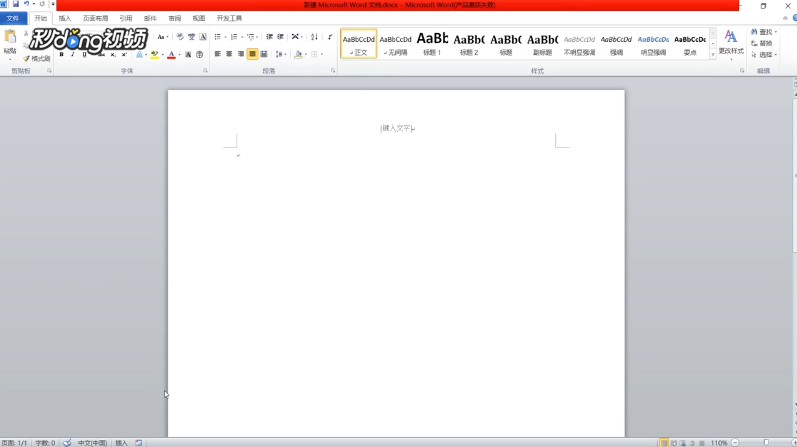Apply the Subtitle (副标题) style
The width and height of the screenshot is (797, 447).
pyautogui.click(x=542, y=44)
